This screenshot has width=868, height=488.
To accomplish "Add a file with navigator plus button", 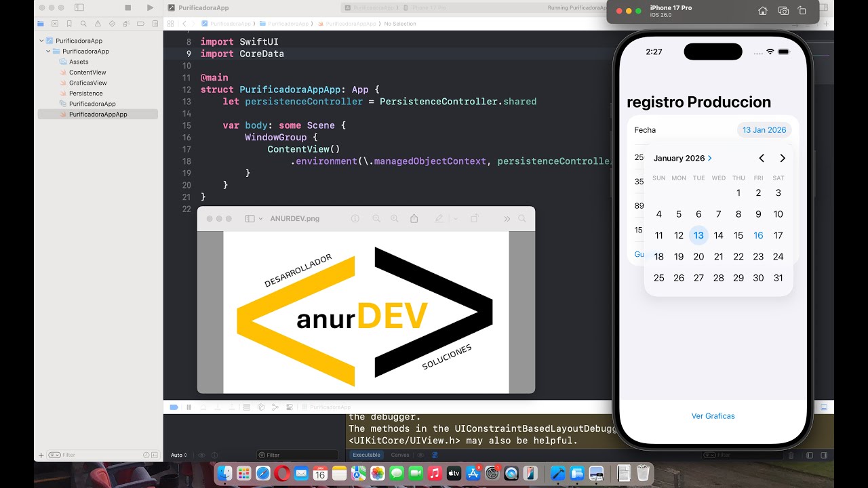I will pos(41,455).
